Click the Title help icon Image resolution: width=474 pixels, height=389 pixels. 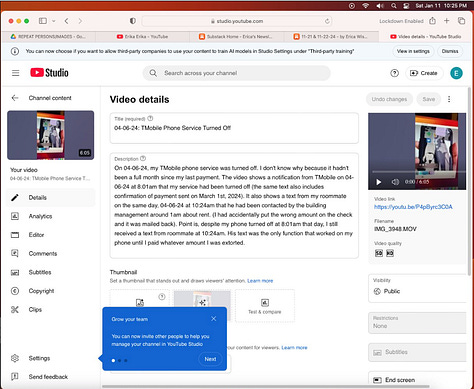click(150, 118)
